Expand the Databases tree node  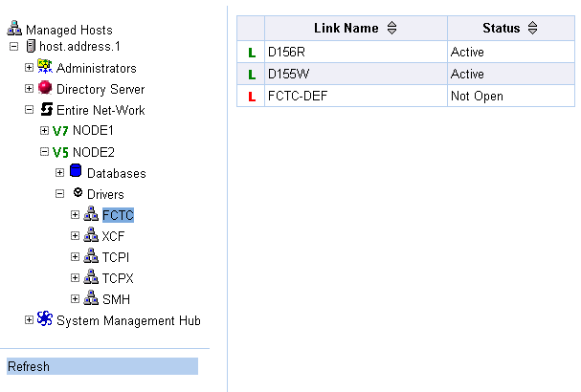tap(59, 173)
